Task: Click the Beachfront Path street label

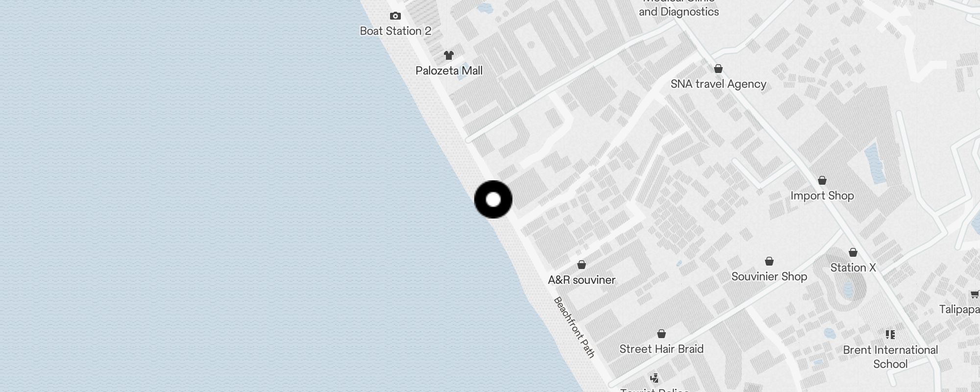Action: 574,327
